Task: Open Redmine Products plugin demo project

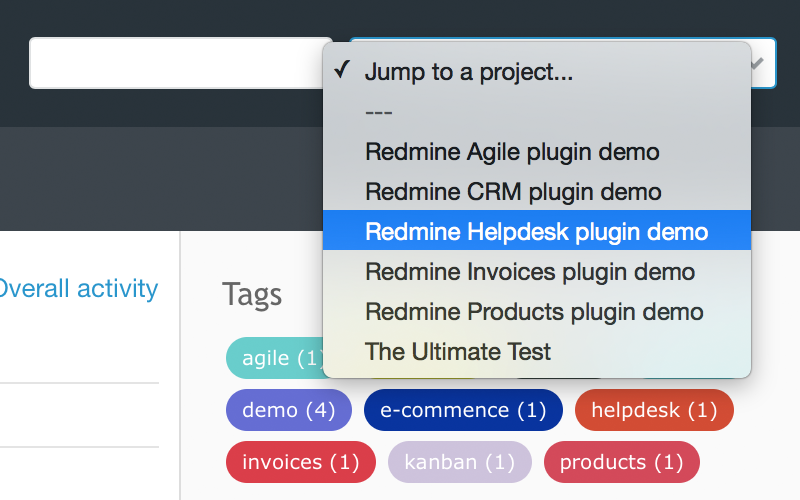Action: coord(534,312)
